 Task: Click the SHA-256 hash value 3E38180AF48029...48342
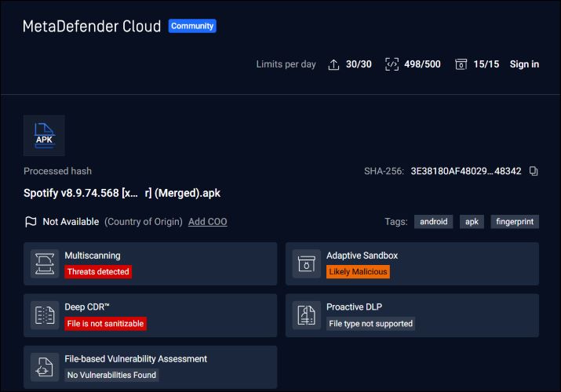point(466,171)
